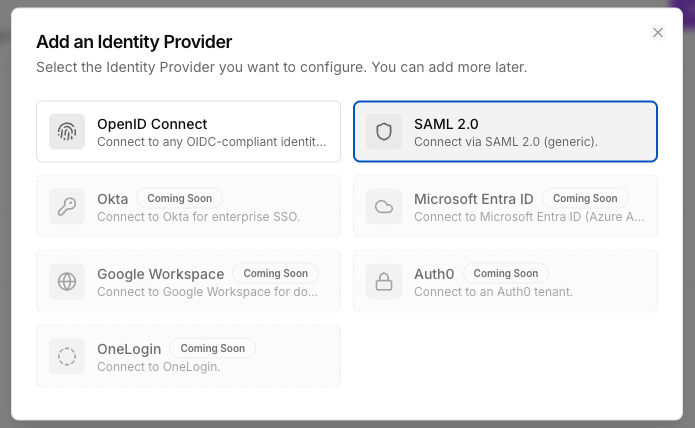
Task: Click the Okta provider name
Action: point(113,199)
